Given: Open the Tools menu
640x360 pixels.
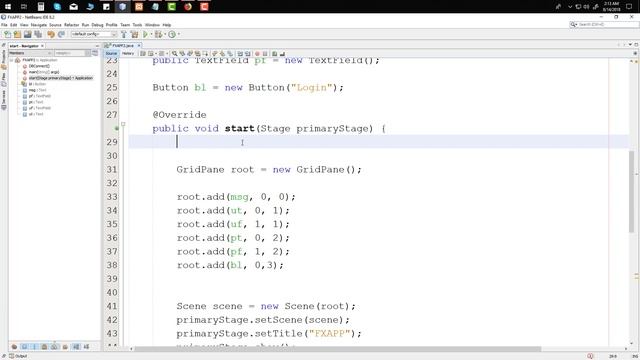Looking at the screenshot, I should (x=137, y=25).
